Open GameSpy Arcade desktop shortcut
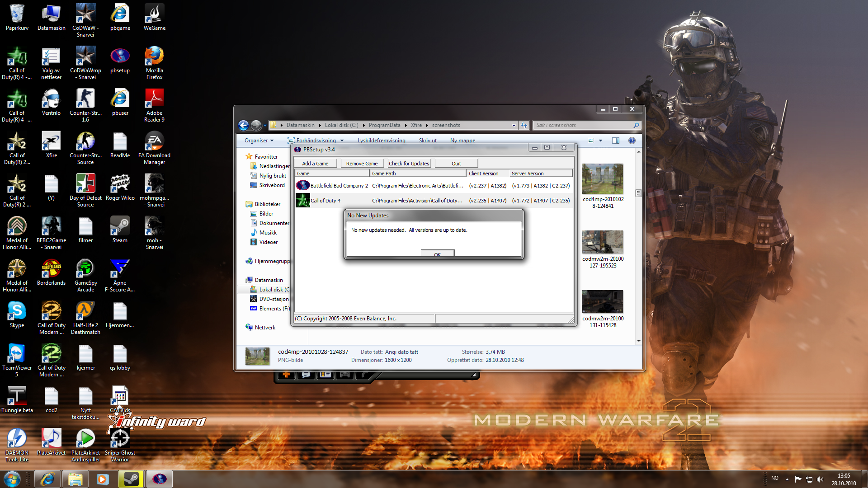Viewport: 868px width, 488px height. click(x=85, y=275)
